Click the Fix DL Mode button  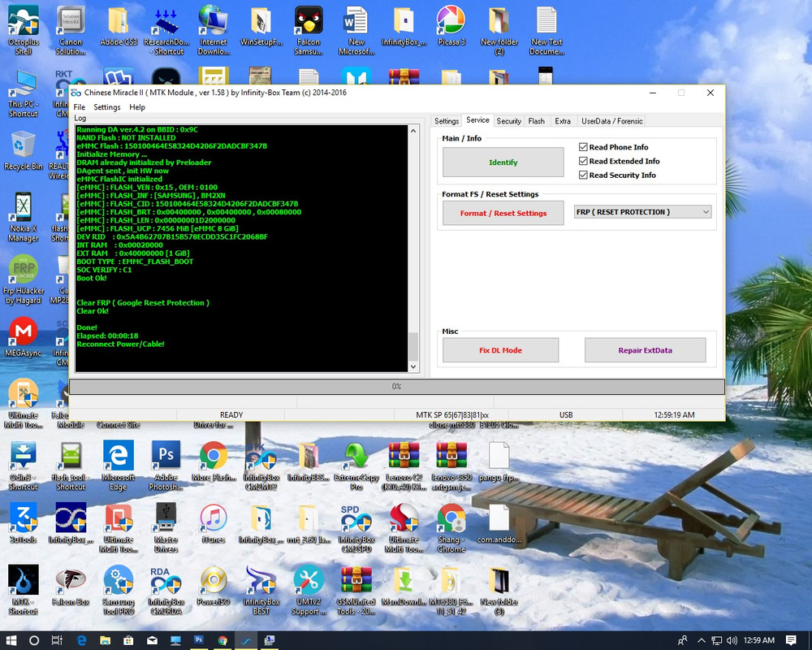(500, 350)
